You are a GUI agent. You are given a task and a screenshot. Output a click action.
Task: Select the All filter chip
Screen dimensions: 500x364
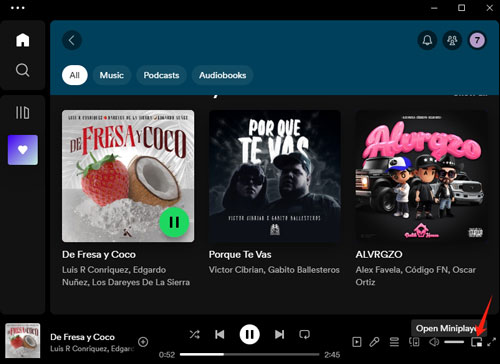pos(75,75)
